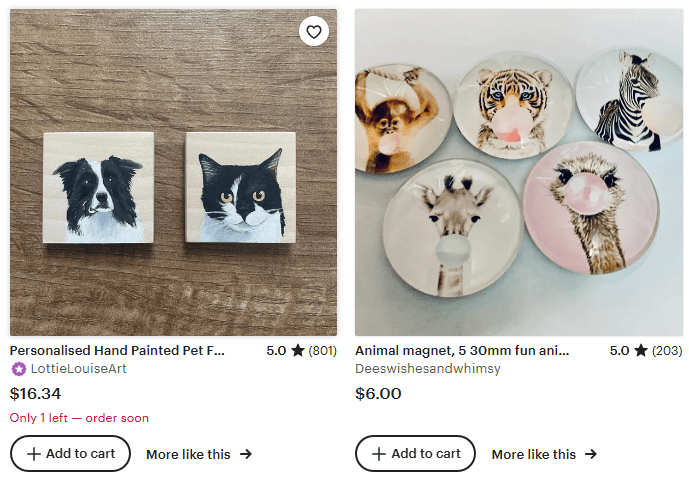Click the arrow after the animal magnet's More like this

591,454
